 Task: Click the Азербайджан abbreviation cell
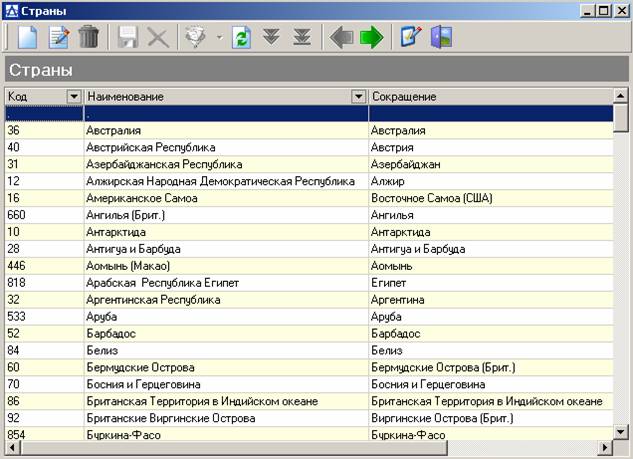(491, 164)
